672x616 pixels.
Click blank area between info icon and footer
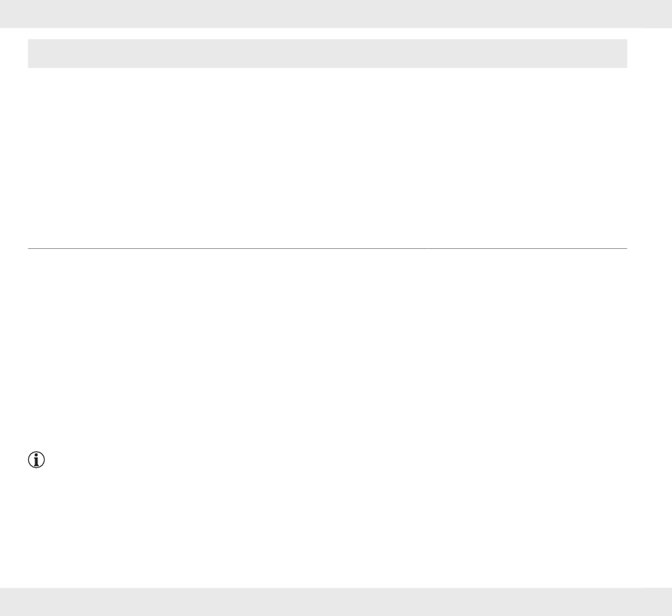(x=328, y=528)
